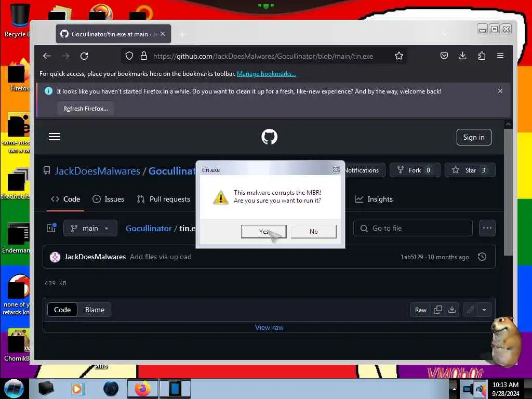Screen dimensions: 532x399
Task: Open the Manage bookmarks link
Action: click(267, 74)
